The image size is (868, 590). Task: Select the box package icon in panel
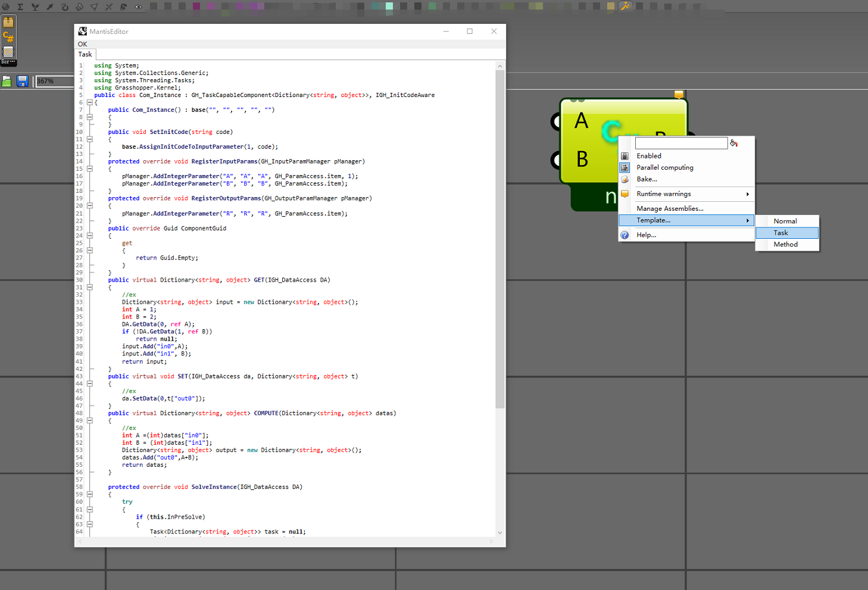point(8,23)
